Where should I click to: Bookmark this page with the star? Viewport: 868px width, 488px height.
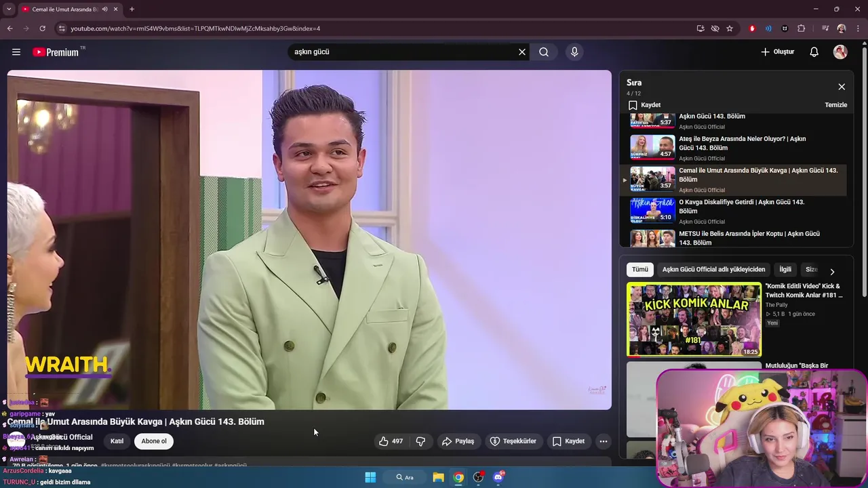point(730,28)
